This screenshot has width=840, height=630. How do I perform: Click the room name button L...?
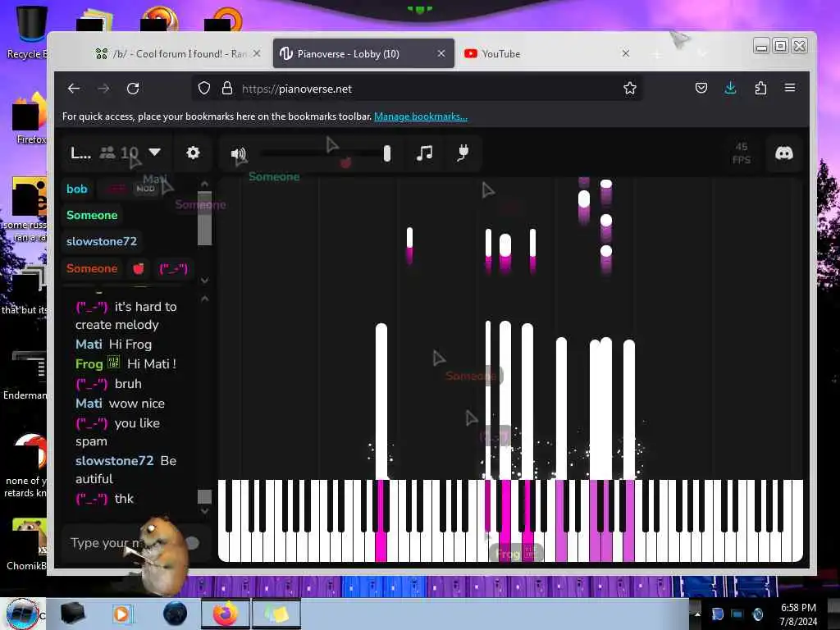(80, 153)
